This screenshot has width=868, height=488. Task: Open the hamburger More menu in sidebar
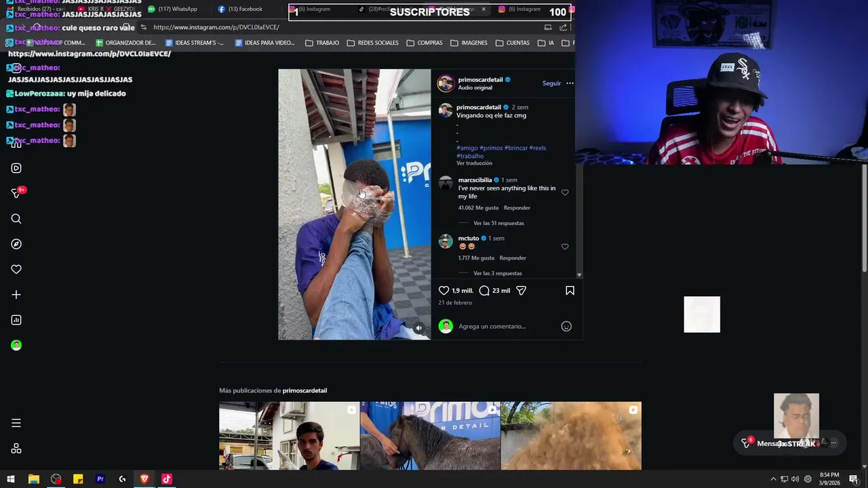tap(16, 423)
